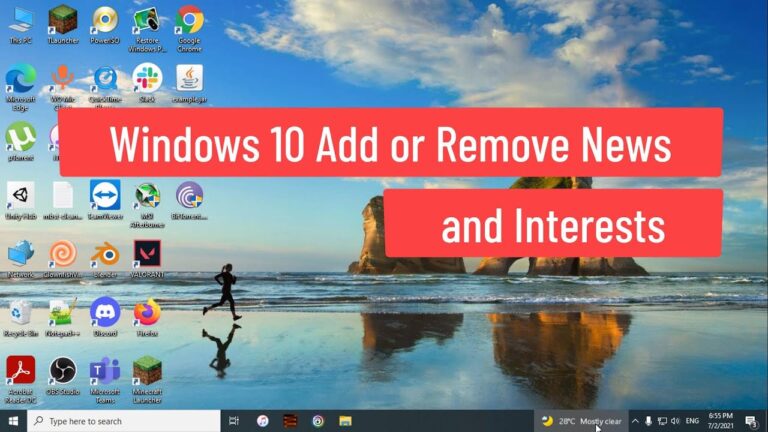Open the Google Chrome desktop shortcut
The height and width of the screenshot is (432, 768).
[x=189, y=20]
